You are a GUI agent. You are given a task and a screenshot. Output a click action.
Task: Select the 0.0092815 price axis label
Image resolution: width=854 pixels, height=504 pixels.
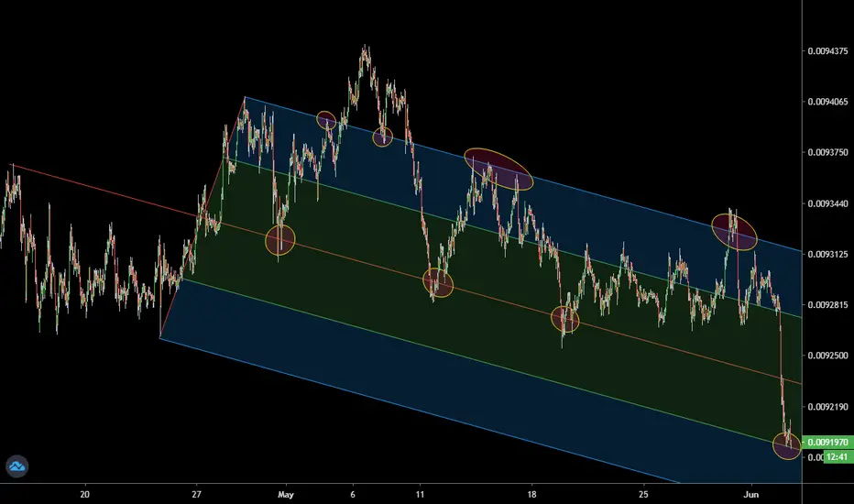pyautogui.click(x=827, y=305)
